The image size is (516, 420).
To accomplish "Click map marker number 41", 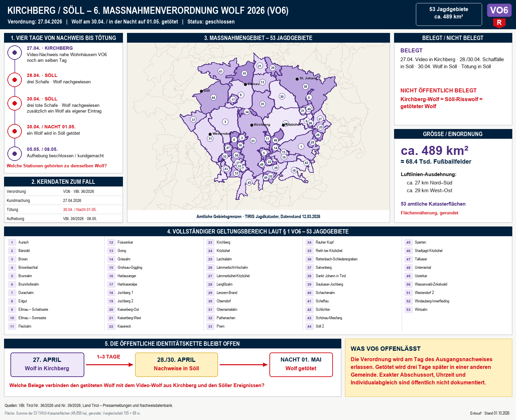I will [x=221, y=71].
